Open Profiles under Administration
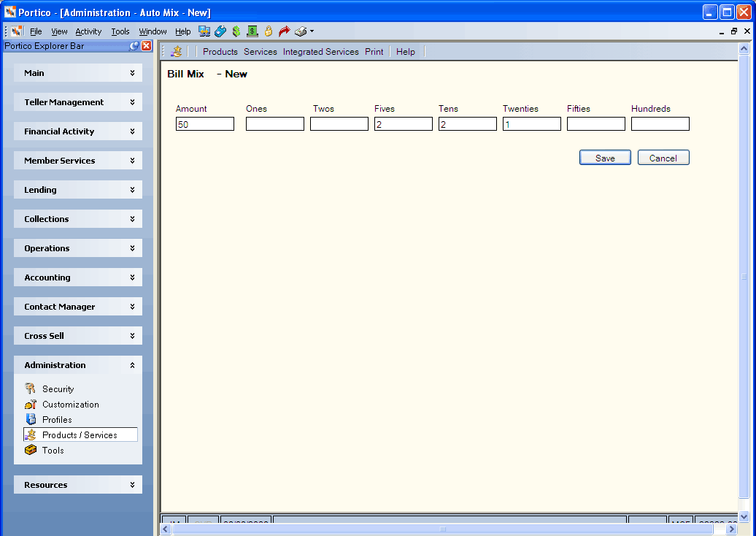Screen dimensions: 756x536 57,420
